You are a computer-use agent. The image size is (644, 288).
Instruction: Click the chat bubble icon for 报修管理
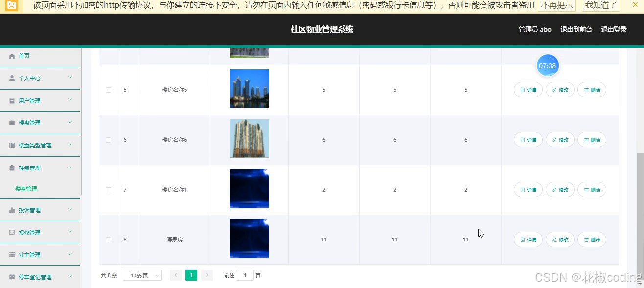pyautogui.click(x=12, y=233)
